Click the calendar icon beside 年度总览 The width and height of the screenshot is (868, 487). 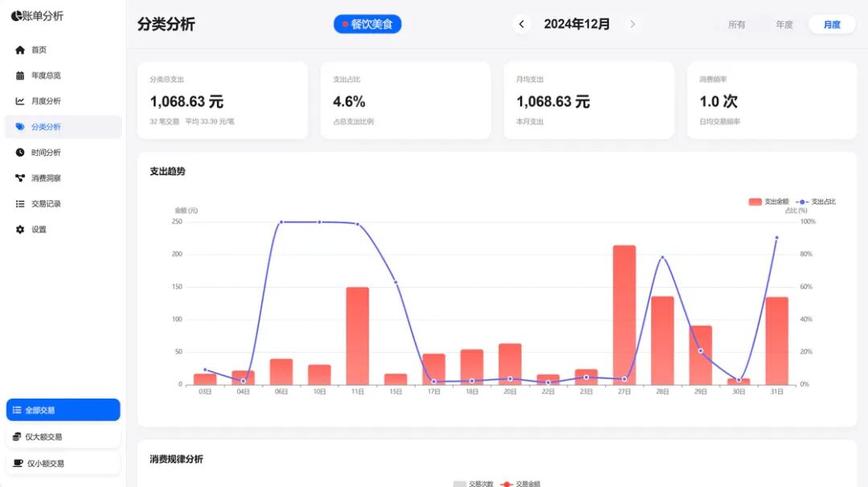tap(20, 76)
